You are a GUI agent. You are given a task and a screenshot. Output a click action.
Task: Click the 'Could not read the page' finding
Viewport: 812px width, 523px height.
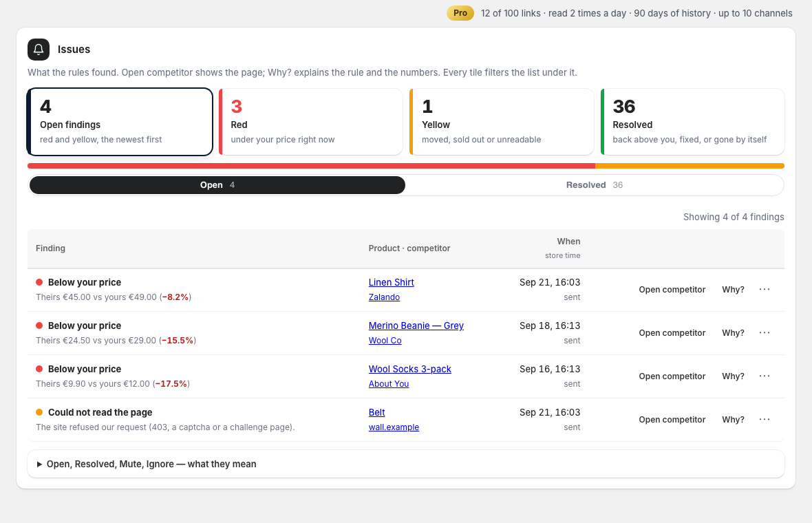click(x=100, y=413)
